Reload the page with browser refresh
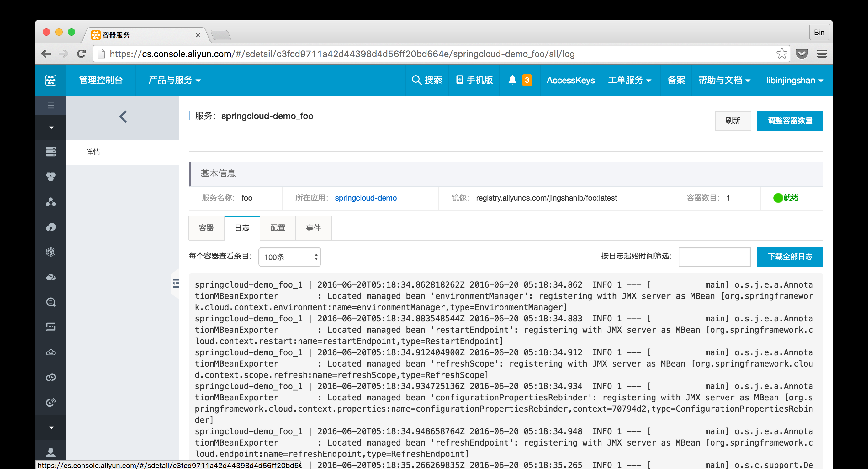 tap(81, 54)
